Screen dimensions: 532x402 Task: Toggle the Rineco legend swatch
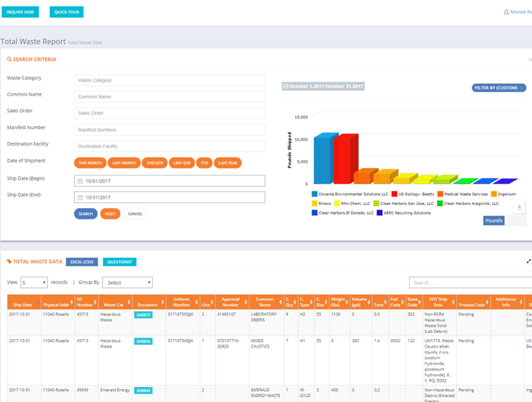(315, 203)
